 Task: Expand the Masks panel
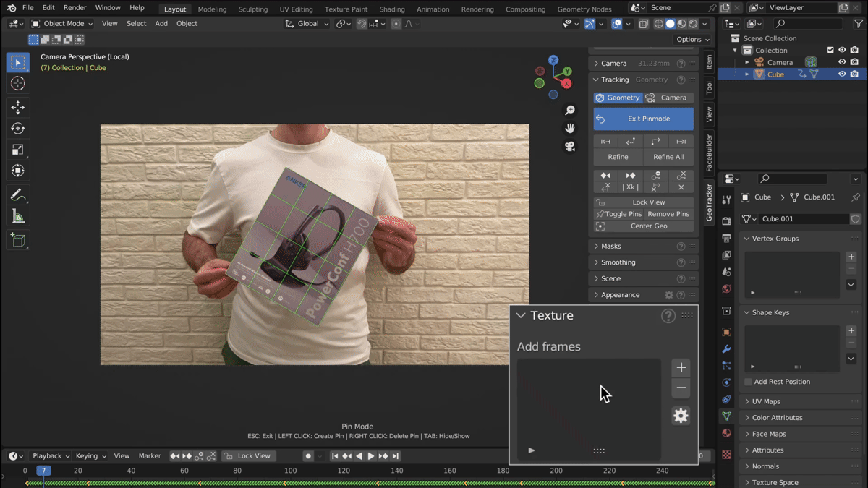[610, 247]
